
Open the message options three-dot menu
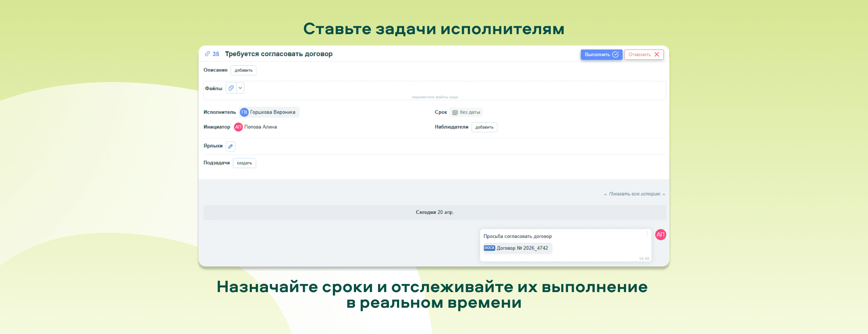click(x=647, y=234)
